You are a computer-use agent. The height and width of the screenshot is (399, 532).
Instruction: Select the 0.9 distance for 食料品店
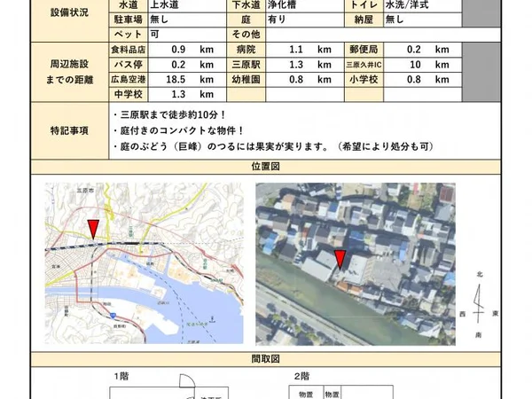(178, 50)
